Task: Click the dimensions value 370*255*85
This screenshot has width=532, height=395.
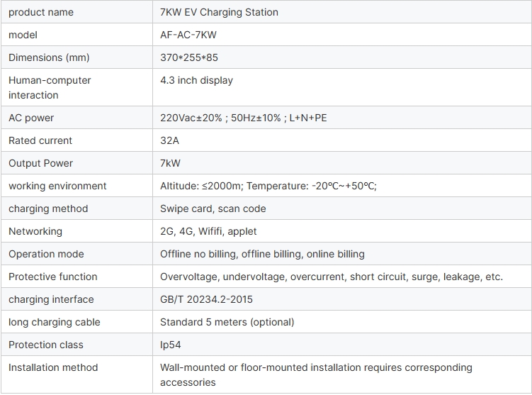Action: 189,57
